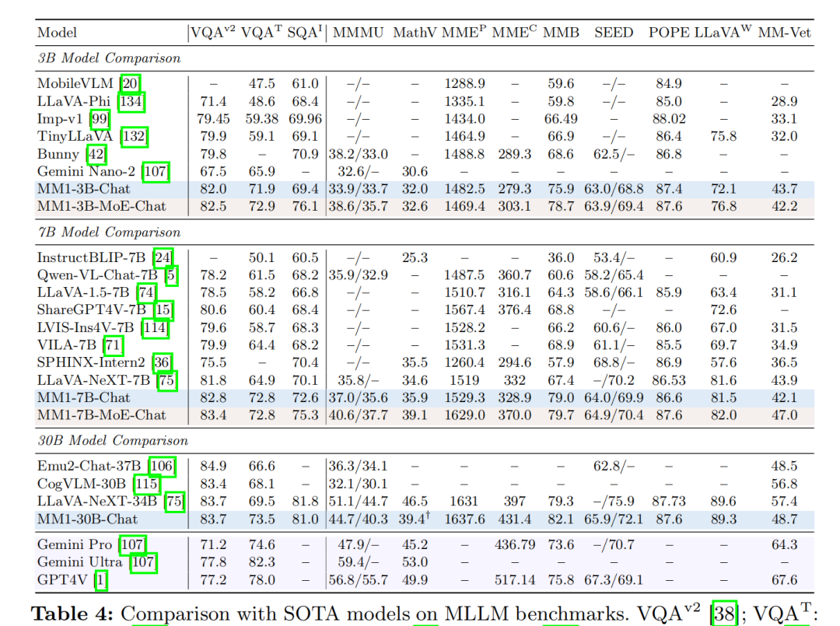Image resolution: width=840 pixels, height=626 pixels.
Task: Follow the LLaVA-Phi reference 134
Action: pos(131,101)
